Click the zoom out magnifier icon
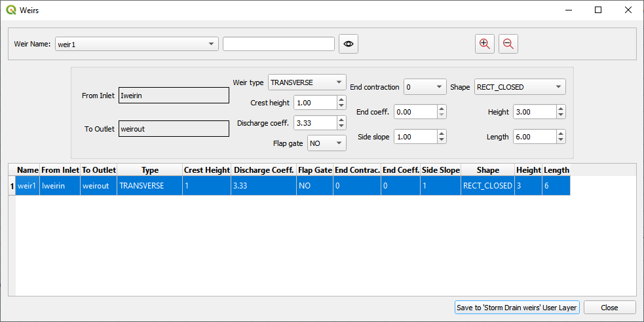This screenshot has height=322, width=644. (508, 44)
